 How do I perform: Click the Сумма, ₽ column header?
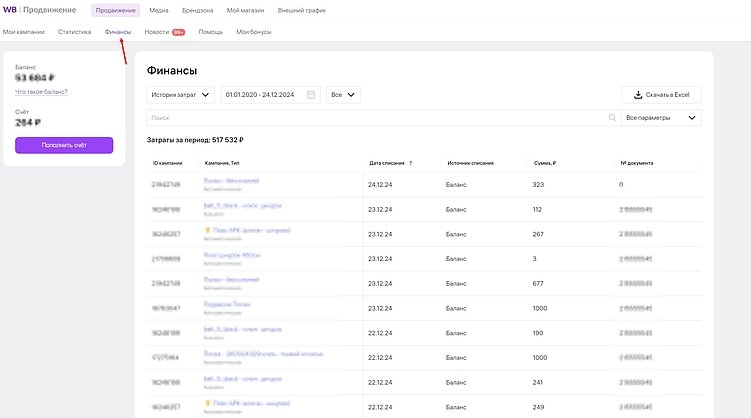(x=545, y=163)
